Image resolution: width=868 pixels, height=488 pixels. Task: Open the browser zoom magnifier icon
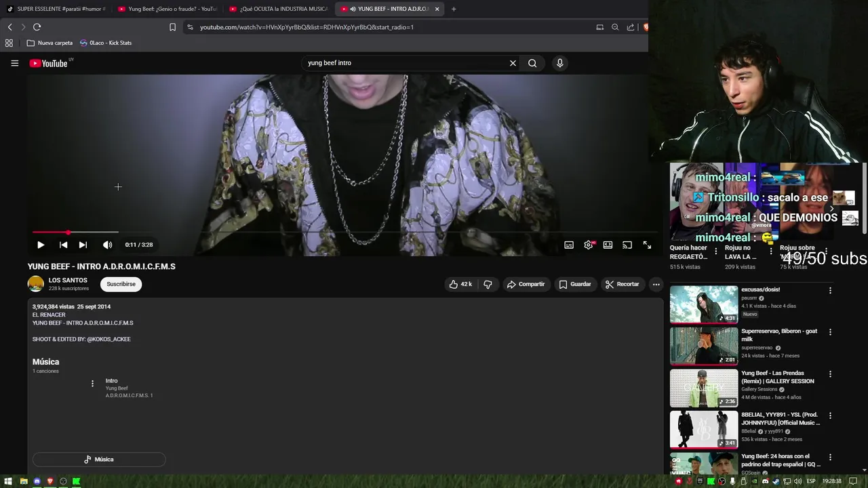[x=615, y=27]
